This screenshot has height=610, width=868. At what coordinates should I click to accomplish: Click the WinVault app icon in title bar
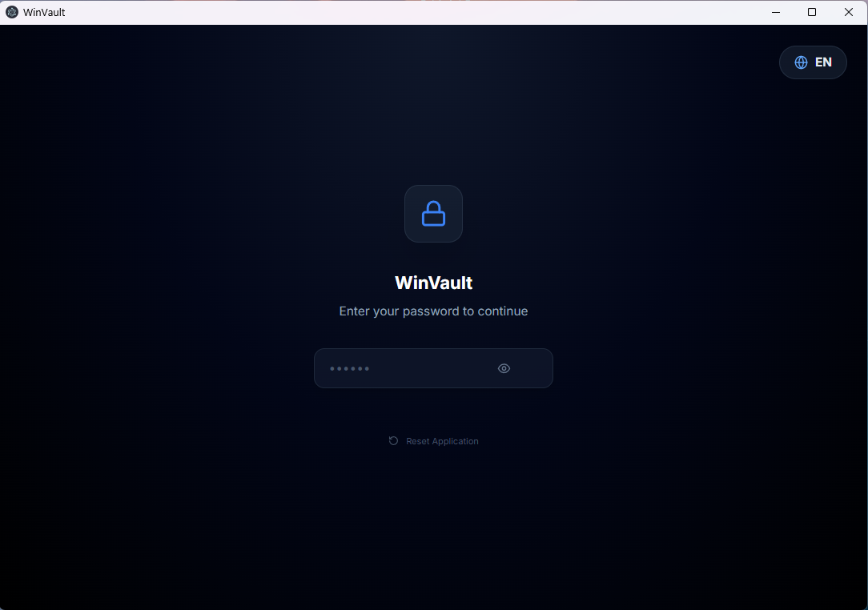(x=12, y=12)
